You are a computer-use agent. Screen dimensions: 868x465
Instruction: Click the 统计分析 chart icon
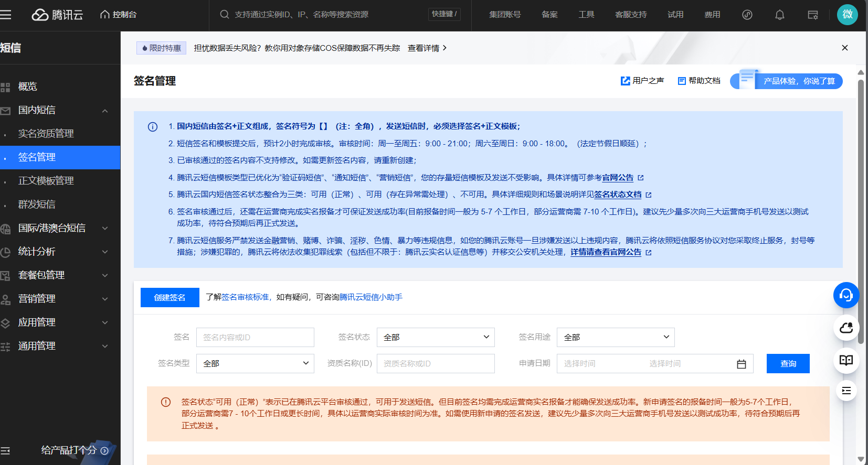coord(5,252)
